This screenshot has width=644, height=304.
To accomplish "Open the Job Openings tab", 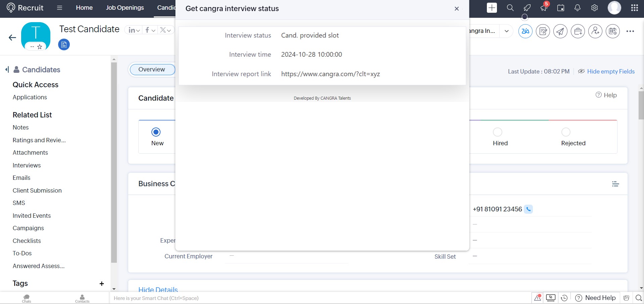I will pos(125,8).
